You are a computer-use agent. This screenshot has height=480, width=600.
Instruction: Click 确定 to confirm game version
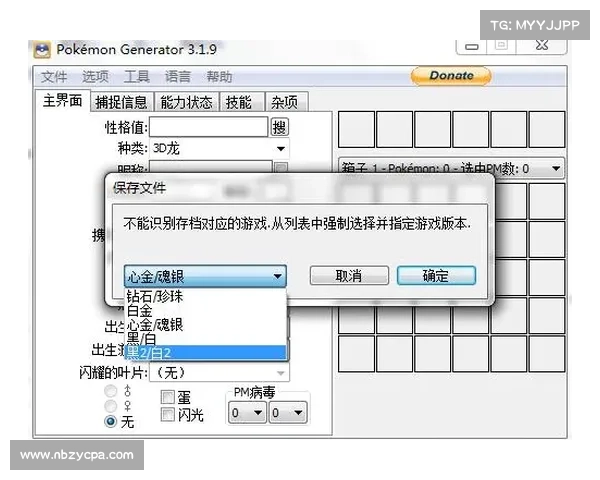436,276
